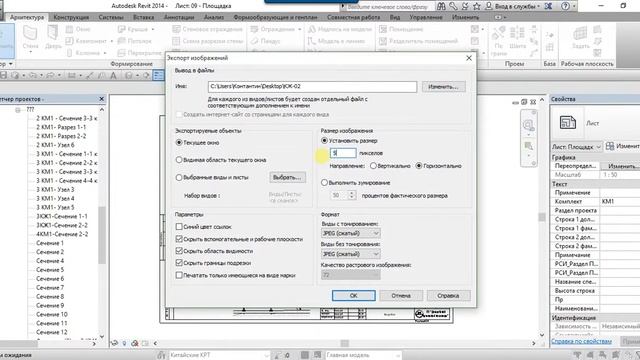Click the key subscription icon in the title bar
This screenshot has width=640, height=360.
[453, 6]
